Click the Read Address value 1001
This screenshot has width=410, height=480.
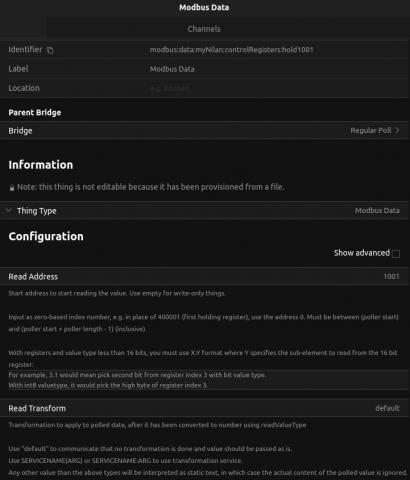point(391,276)
